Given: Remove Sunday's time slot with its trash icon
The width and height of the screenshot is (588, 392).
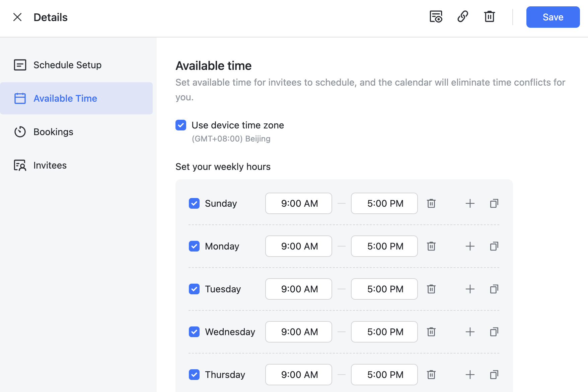Looking at the screenshot, I should [x=431, y=203].
